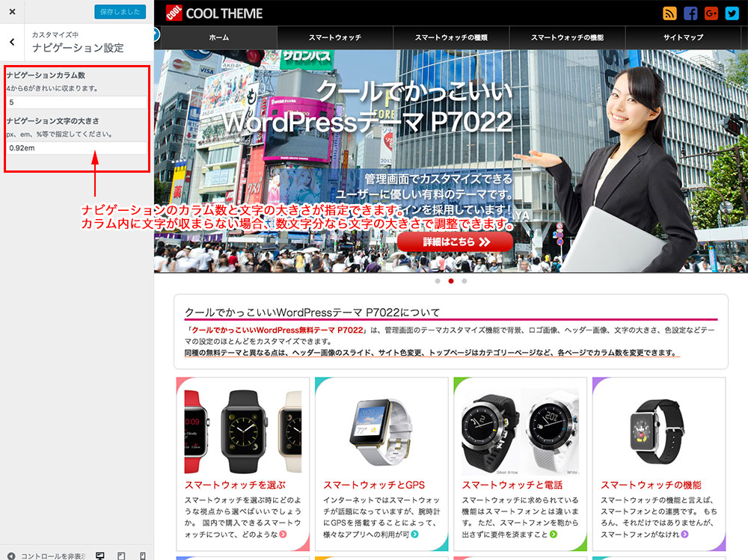Screen dimensions: 748x560
Task: Click the Mickey Mouse watch thumbnail
Action: click(659, 431)
